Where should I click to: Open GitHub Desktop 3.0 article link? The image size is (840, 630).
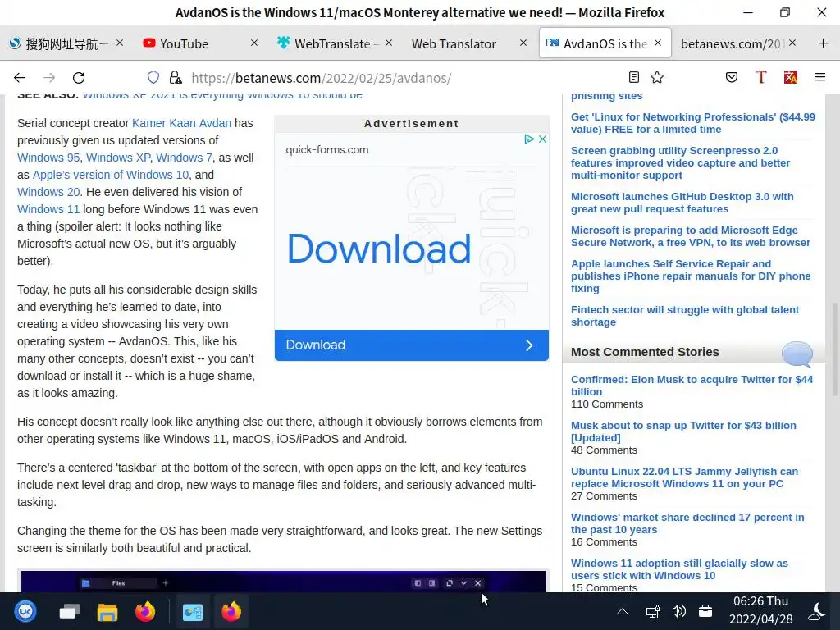click(682, 203)
